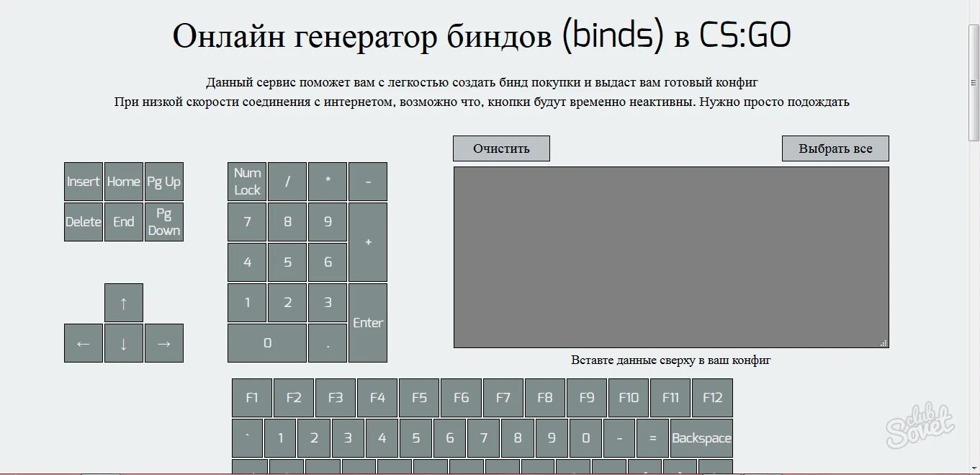Screen dimensions: 980x475
Task: Select the F8 key
Action: [x=545, y=398]
